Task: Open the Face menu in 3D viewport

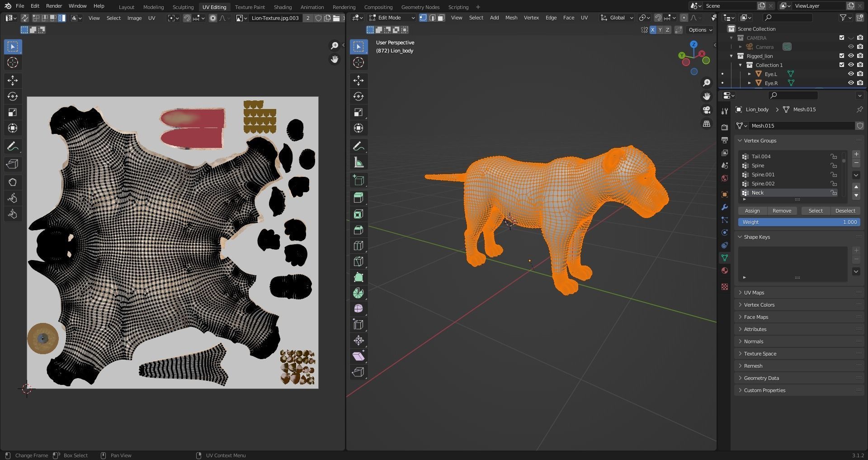Action: (x=569, y=18)
